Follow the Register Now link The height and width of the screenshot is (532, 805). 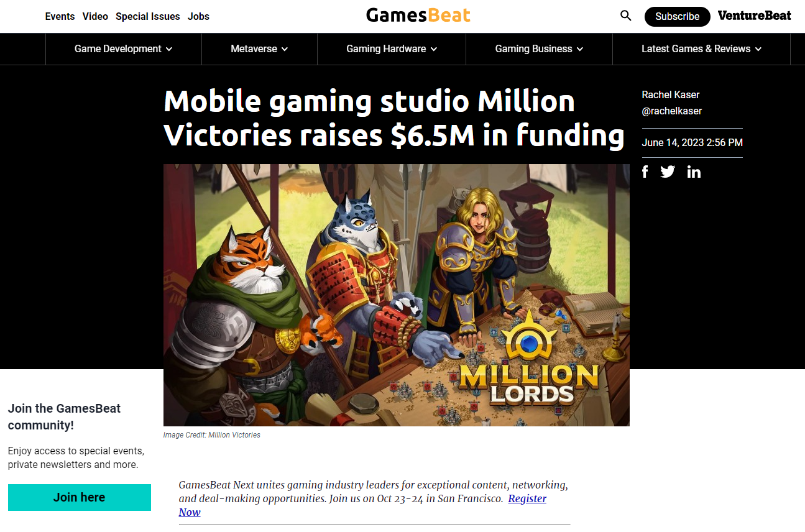362,505
